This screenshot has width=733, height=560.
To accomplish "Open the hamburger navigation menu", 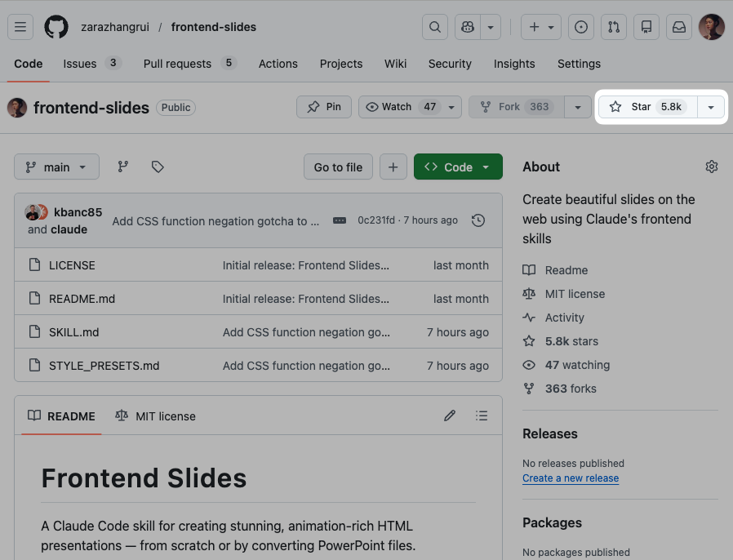I will coord(20,27).
